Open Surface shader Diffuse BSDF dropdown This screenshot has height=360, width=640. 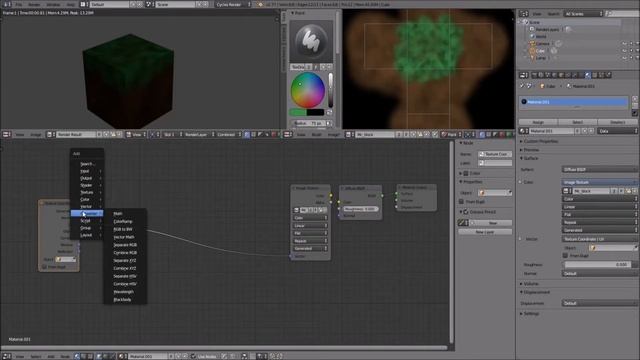coord(599,169)
